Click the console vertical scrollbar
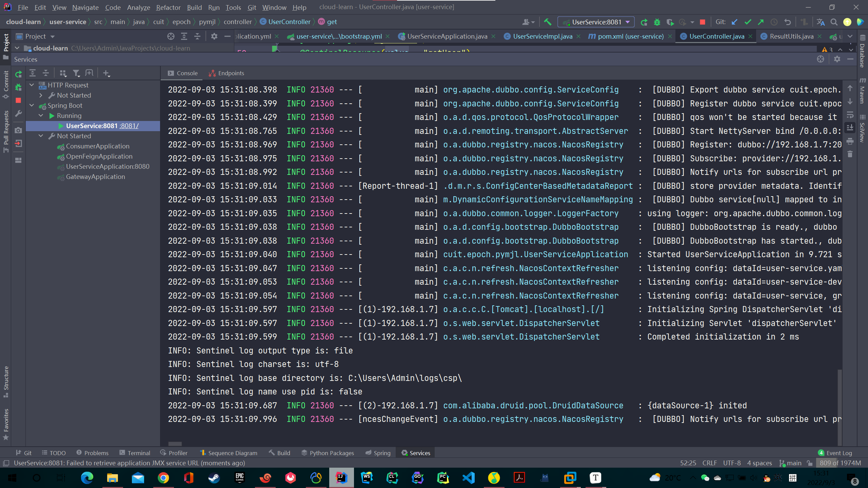 [840, 407]
